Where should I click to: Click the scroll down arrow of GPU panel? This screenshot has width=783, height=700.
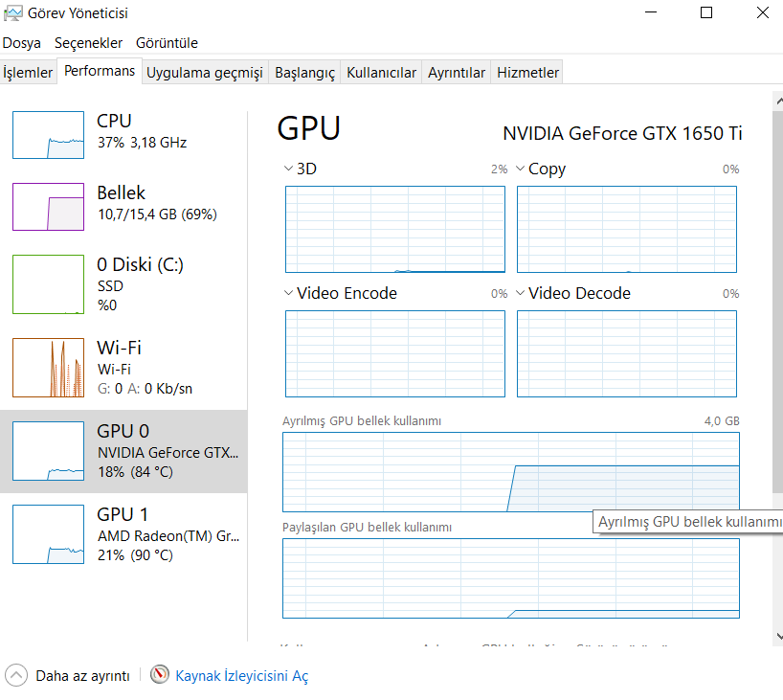tap(775, 634)
